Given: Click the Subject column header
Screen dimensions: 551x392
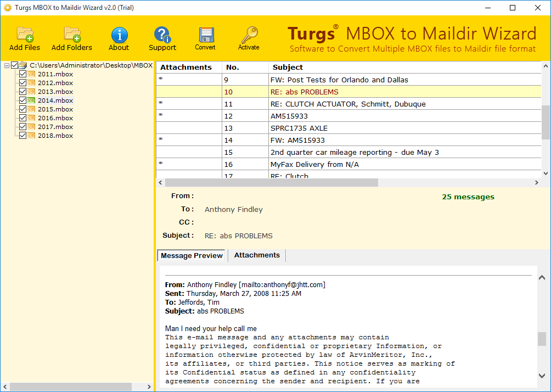Looking at the screenshot, I should (405, 67).
